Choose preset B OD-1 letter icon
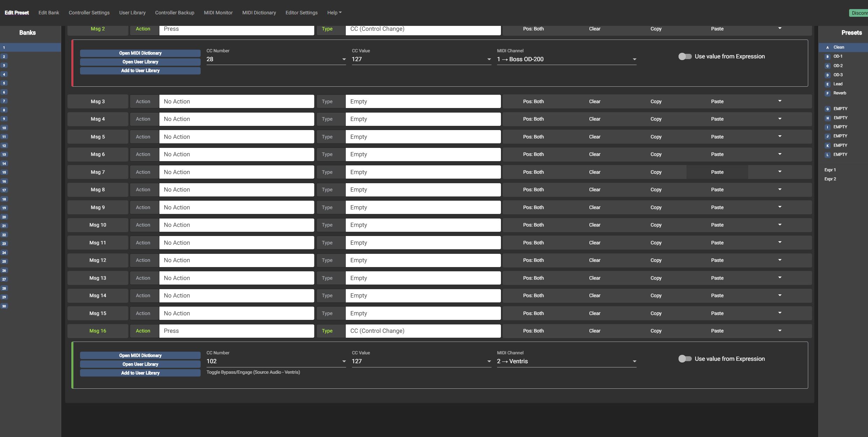Screen dimensions: 868x437 pyautogui.click(x=827, y=57)
